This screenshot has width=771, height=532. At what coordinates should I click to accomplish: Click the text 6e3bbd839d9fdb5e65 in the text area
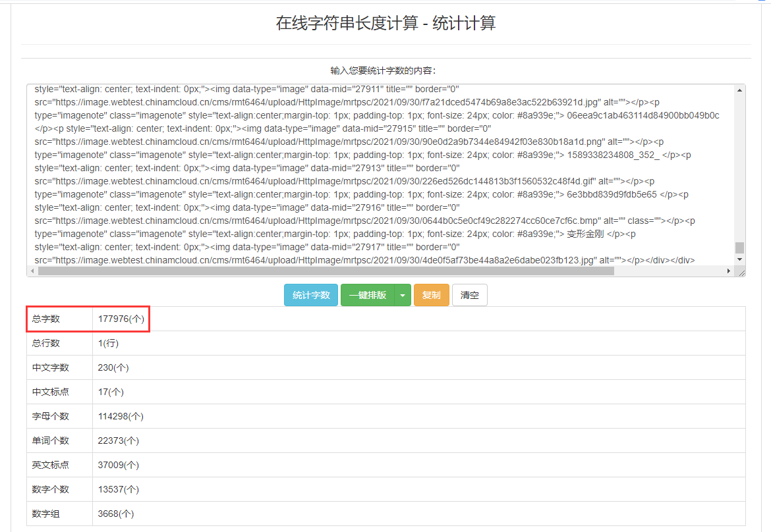[x=612, y=194]
